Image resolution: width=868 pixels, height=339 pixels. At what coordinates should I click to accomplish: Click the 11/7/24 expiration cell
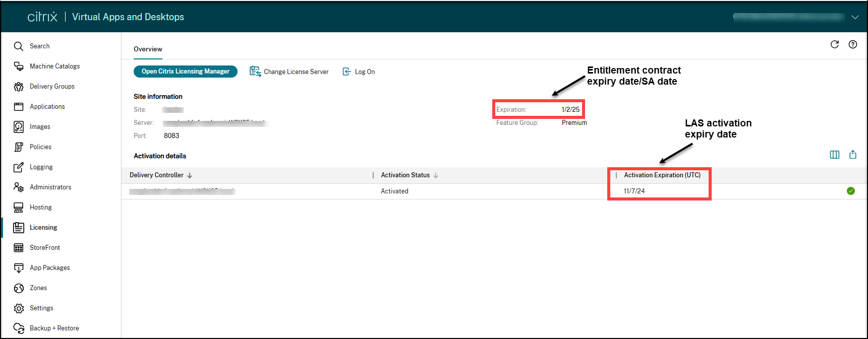click(x=634, y=191)
